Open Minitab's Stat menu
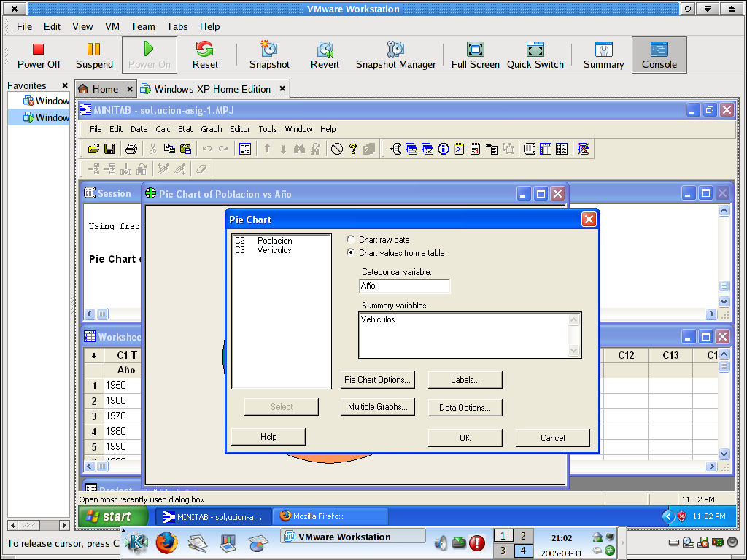Screen dimensions: 747x560 (185, 129)
